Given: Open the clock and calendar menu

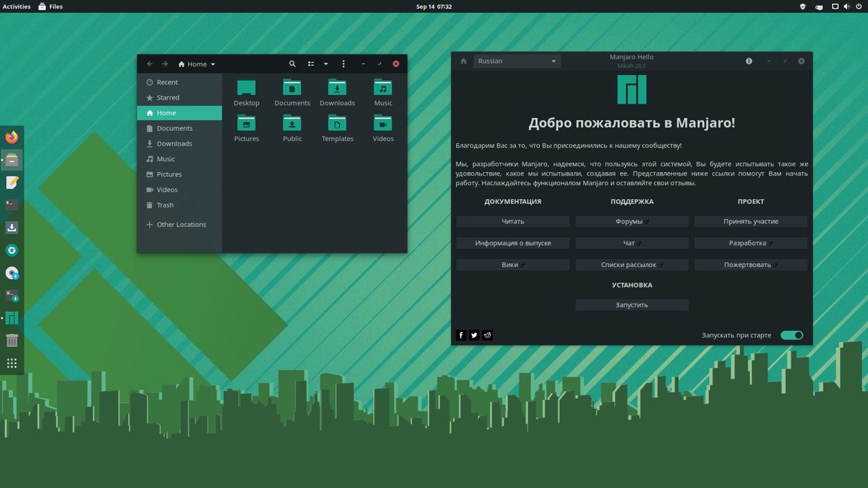Looking at the screenshot, I should point(434,6).
